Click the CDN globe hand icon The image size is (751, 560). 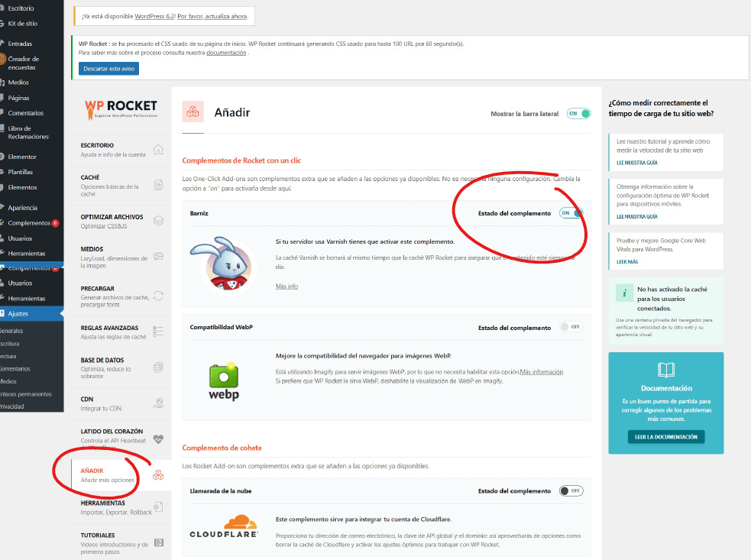pyautogui.click(x=159, y=403)
